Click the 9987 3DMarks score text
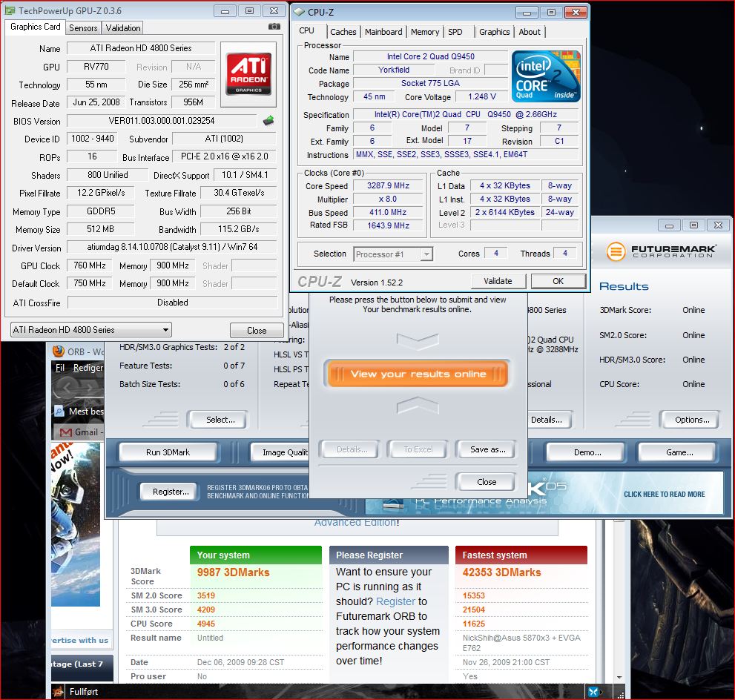Viewport: 735px width, 700px height. click(233, 572)
